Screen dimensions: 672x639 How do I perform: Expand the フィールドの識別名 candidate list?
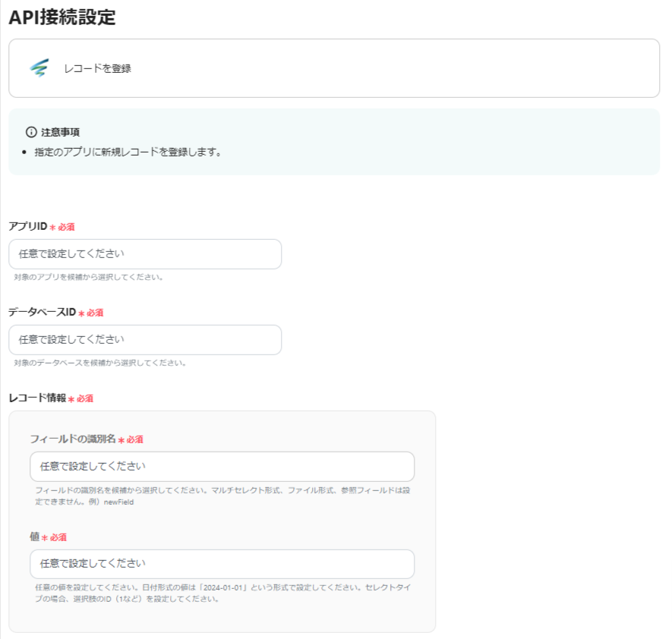coord(222,467)
